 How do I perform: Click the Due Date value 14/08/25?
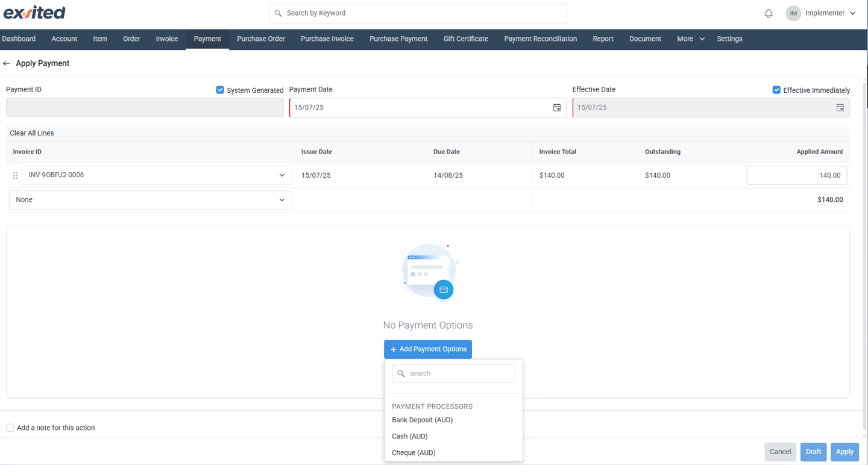pyautogui.click(x=448, y=175)
